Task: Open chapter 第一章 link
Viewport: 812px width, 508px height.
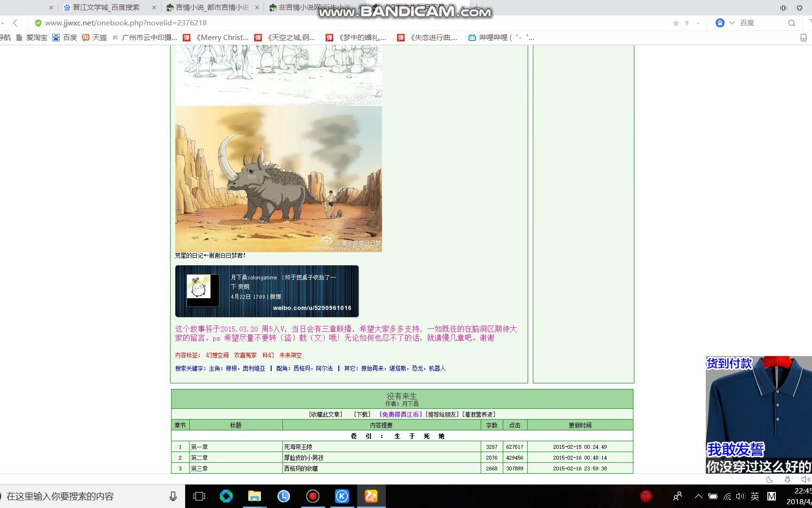Action: 199,447
